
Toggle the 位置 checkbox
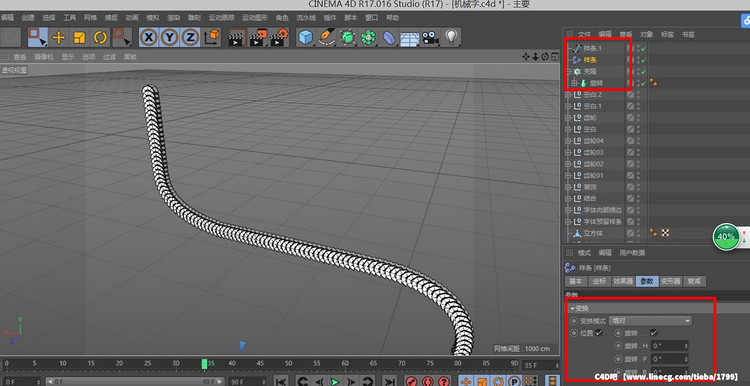pos(599,332)
